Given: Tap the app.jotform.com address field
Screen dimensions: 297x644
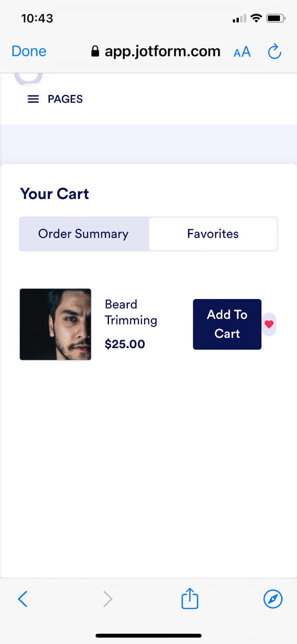Looking at the screenshot, I should (162, 52).
